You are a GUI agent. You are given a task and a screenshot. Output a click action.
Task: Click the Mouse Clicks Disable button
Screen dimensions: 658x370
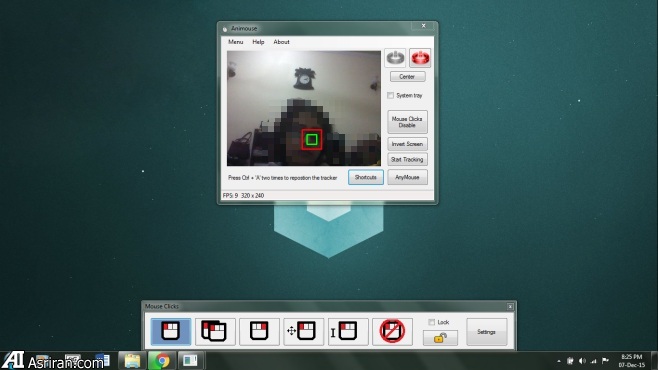pos(407,122)
